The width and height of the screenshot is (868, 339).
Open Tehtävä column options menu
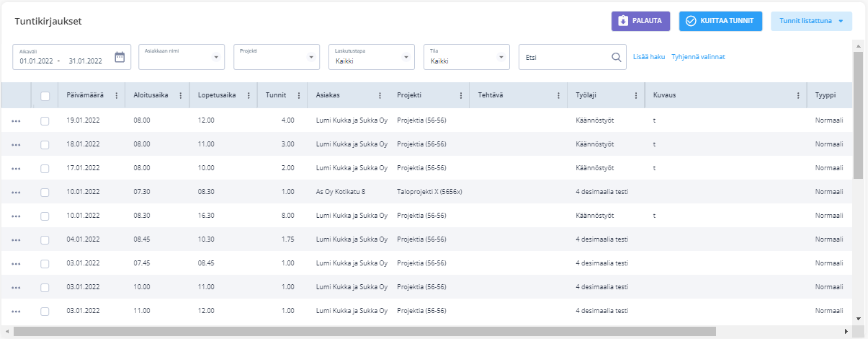(x=558, y=96)
